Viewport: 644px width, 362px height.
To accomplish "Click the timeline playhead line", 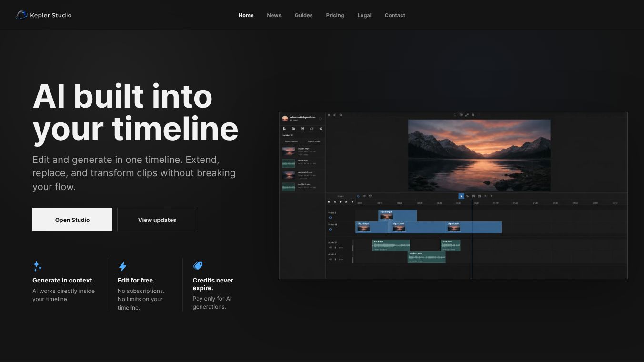I will coord(472,238).
